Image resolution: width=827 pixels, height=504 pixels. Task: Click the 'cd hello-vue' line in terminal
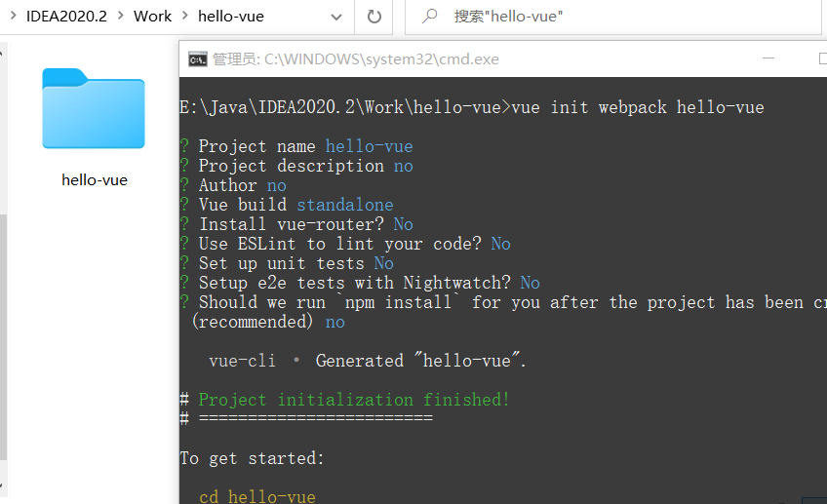pos(256,496)
